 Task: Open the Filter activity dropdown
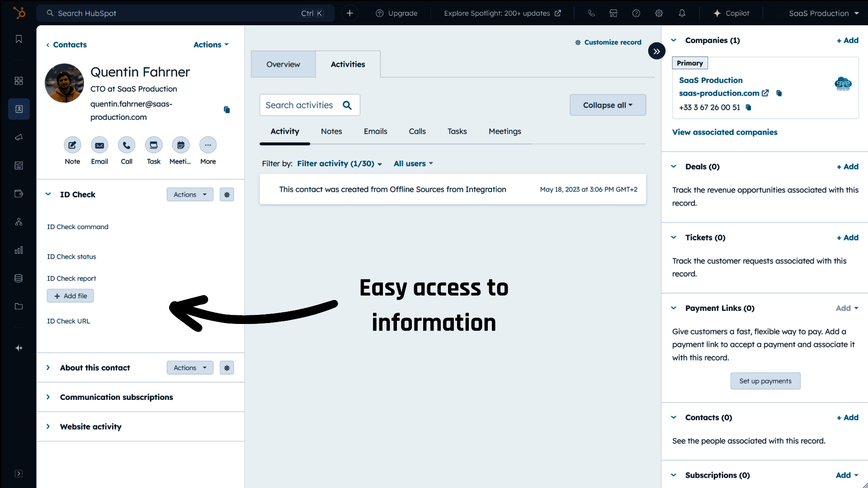coord(339,164)
